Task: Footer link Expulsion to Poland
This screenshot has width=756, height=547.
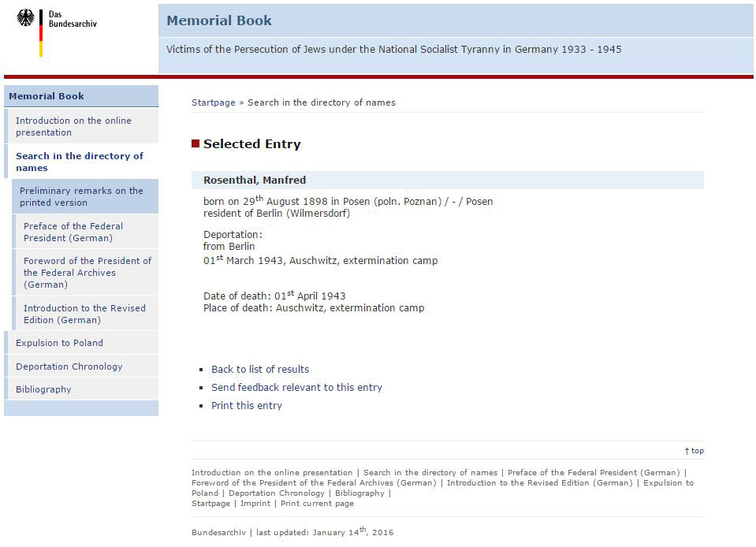Action: pyautogui.click(x=668, y=483)
